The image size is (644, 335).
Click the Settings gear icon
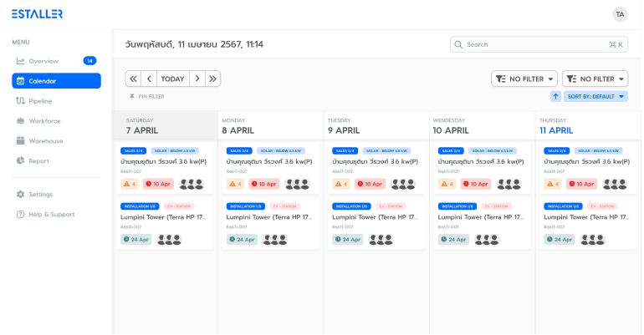(21, 195)
